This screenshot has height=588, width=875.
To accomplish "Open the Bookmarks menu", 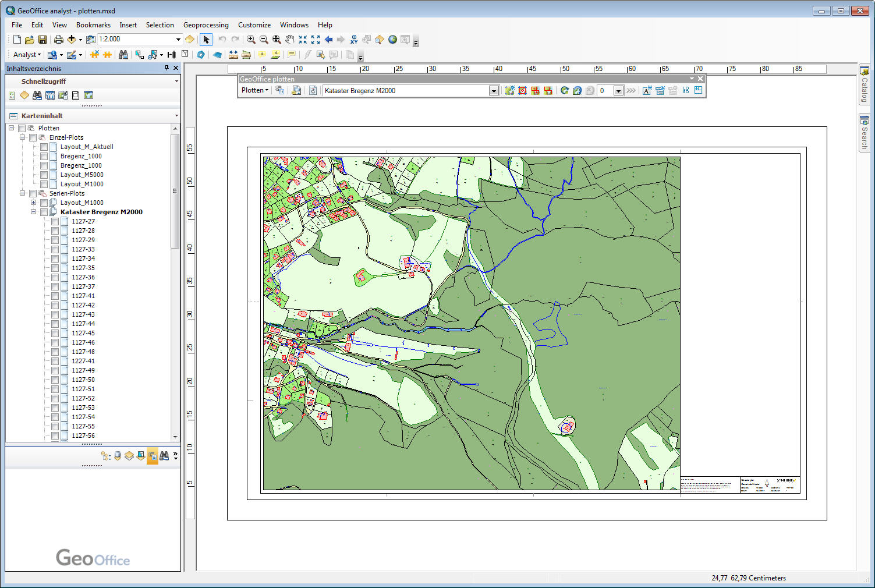I will 93,25.
